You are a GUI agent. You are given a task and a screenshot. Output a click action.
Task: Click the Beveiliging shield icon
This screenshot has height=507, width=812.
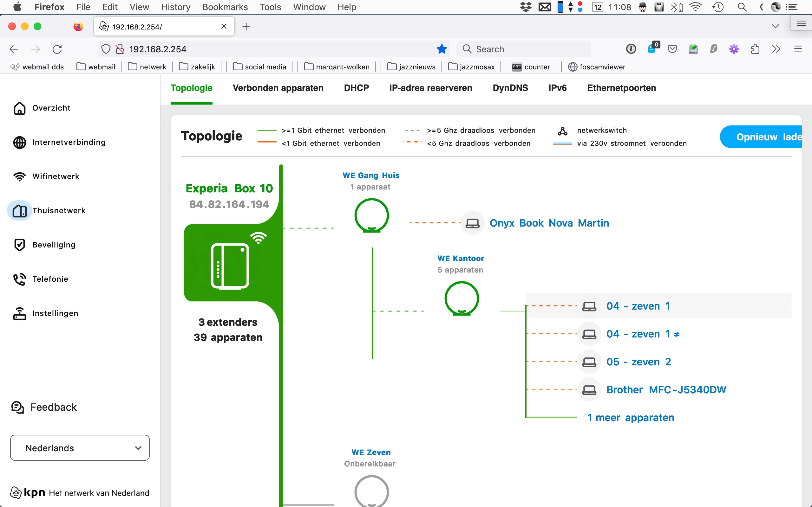coord(19,245)
